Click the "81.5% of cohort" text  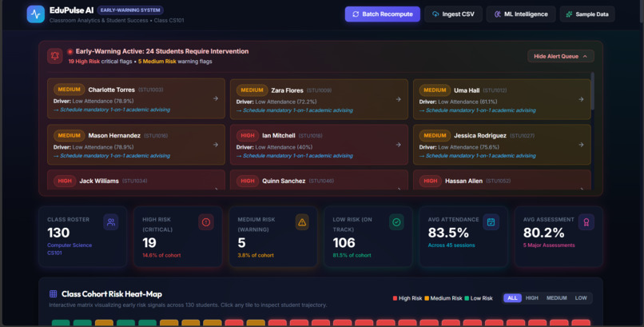tap(352, 255)
